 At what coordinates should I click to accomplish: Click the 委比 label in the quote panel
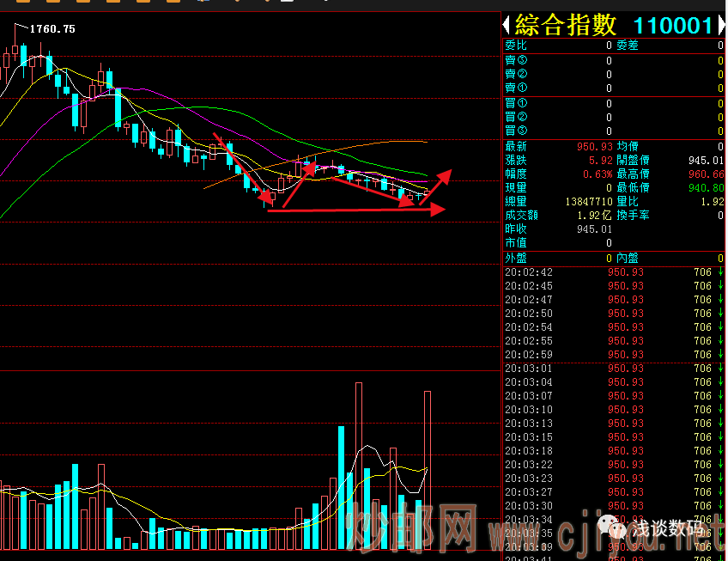[x=516, y=45]
